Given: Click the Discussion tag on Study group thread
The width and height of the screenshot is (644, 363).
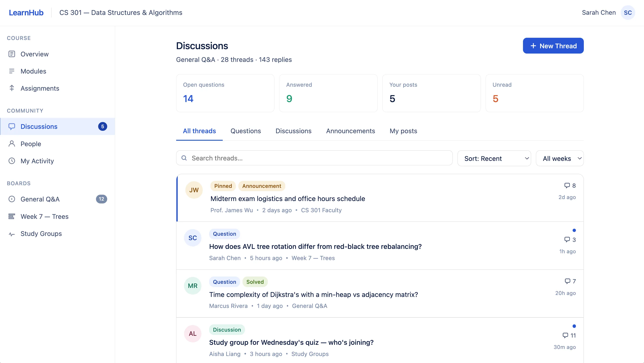Looking at the screenshot, I should [x=227, y=329].
